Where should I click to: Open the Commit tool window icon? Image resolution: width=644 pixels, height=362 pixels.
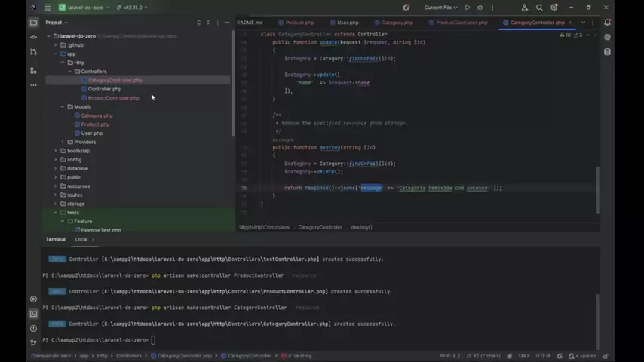33,36
